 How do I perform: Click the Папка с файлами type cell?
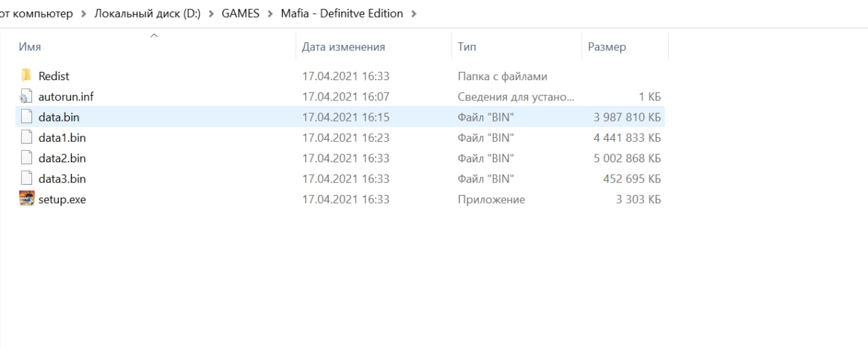pyautogui.click(x=502, y=76)
